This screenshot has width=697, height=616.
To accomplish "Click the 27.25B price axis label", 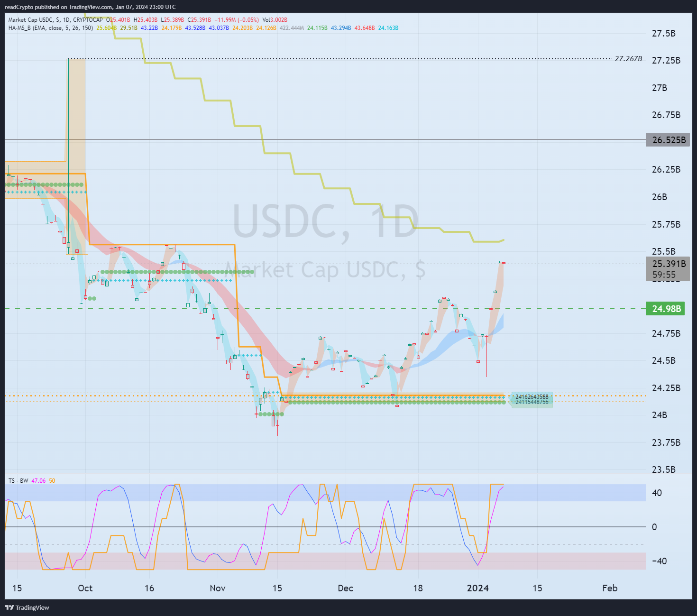I will point(666,60).
